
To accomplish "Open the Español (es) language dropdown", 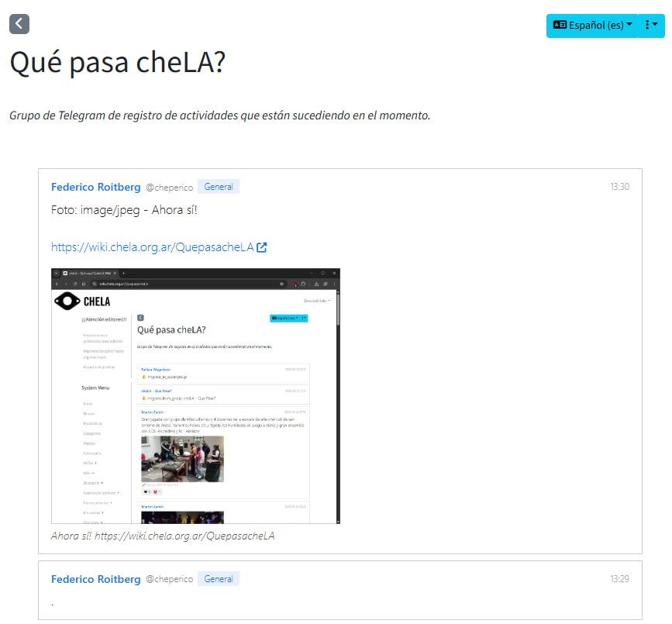I will point(592,26).
